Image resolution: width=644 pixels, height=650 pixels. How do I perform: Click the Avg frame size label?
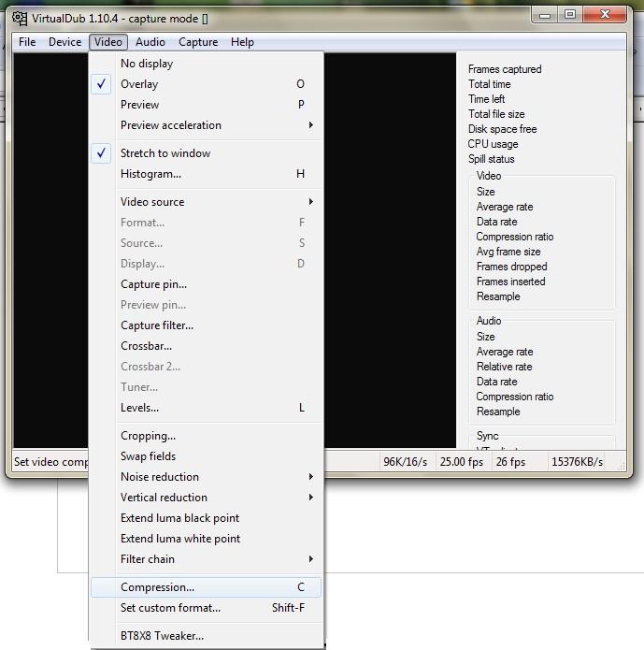(x=508, y=252)
